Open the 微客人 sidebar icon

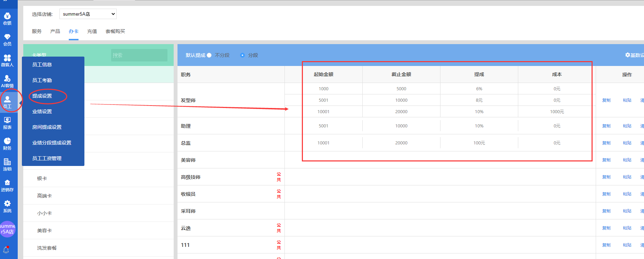7,61
